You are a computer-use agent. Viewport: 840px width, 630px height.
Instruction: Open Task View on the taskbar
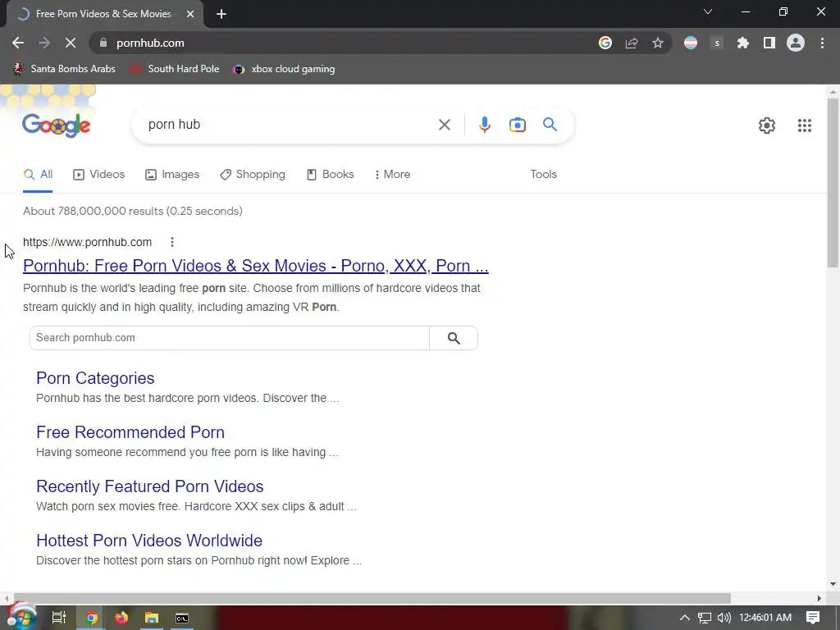[58, 618]
